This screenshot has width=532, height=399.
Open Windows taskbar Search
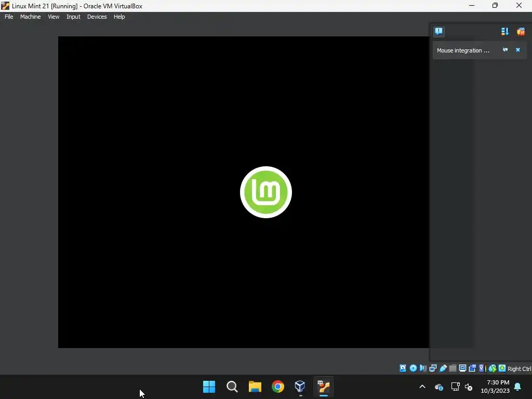tap(232, 387)
